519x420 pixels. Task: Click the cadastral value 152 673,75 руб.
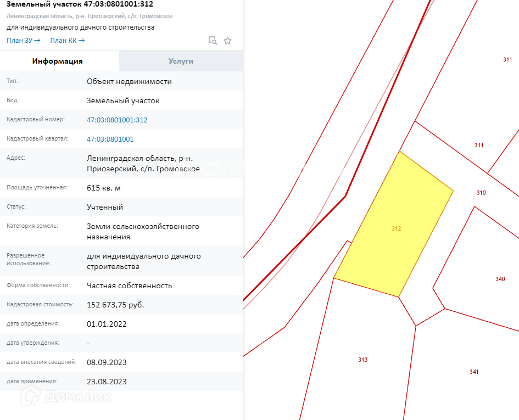click(115, 305)
